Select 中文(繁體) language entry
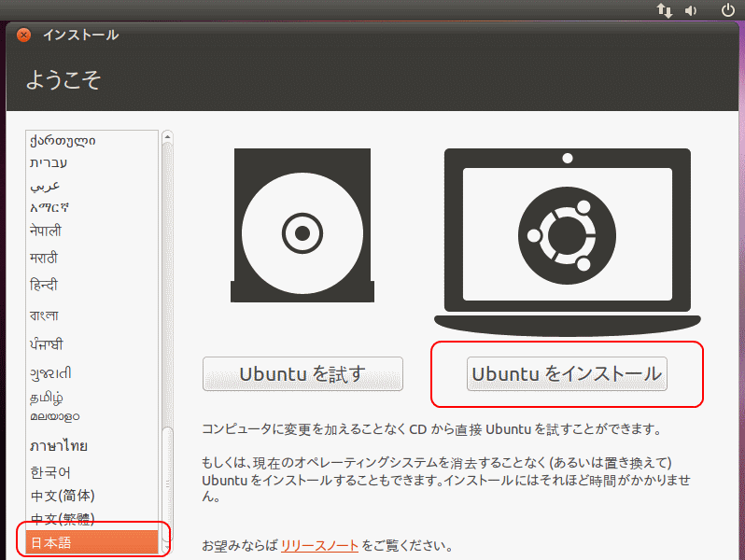Image resolution: width=745 pixels, height=560 pixels. (x=91, y=519)
